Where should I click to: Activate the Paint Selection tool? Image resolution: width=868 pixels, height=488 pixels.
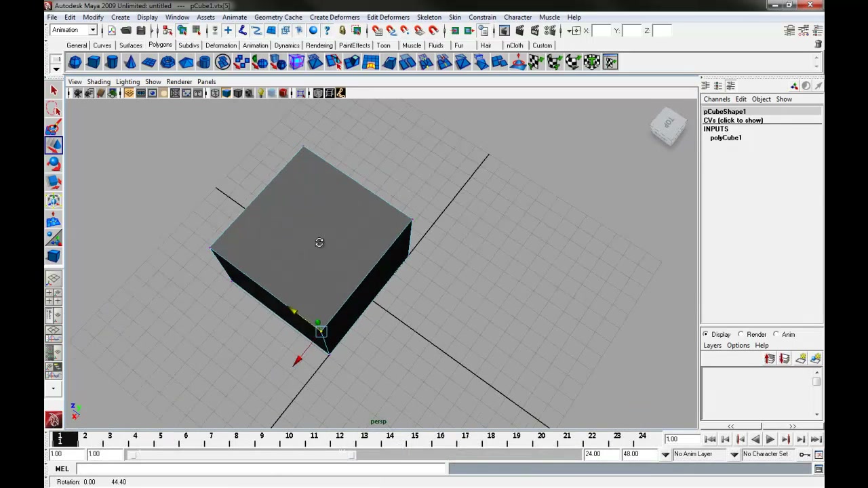[54, 127]
